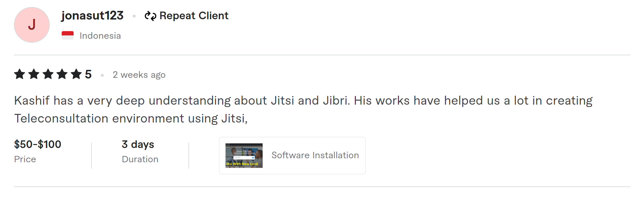Click the Price label
The image size is (644, 197).
25,159
